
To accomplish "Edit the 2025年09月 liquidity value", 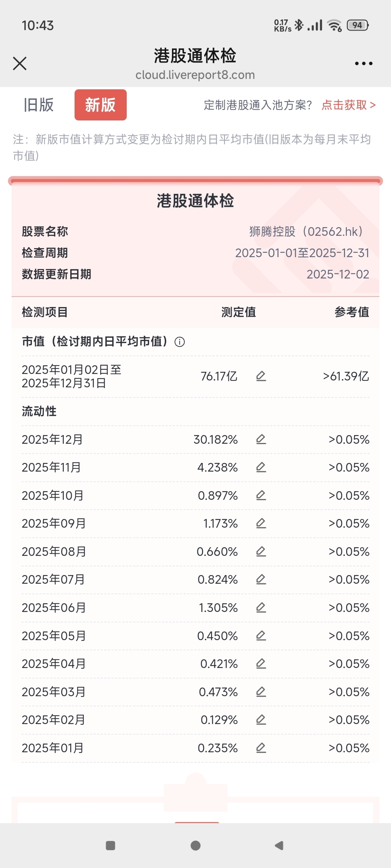I will [x=261, y=523].
